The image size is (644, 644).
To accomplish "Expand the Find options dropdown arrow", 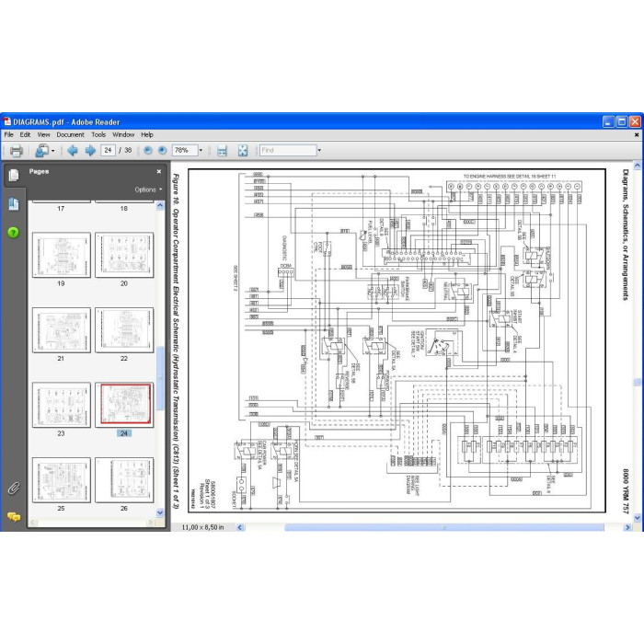I will click(x=319, y=151).
